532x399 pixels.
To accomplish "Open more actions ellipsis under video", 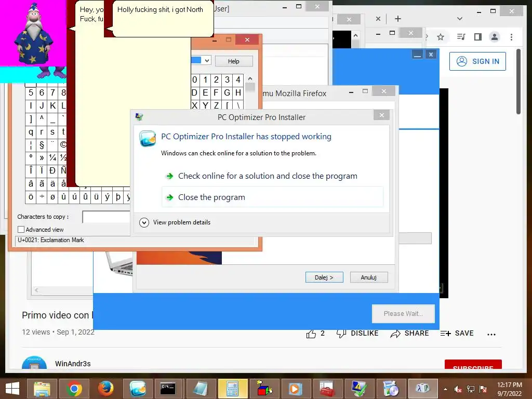I will [491, 334].
